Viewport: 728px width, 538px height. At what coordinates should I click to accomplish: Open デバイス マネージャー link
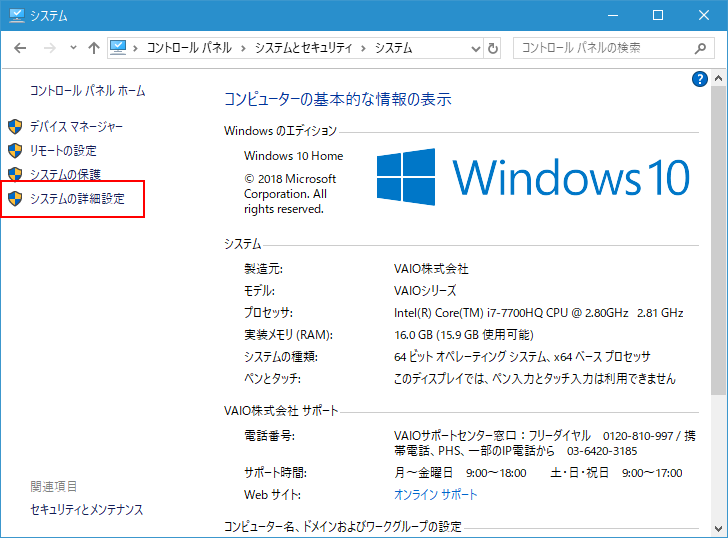click(77, 126)
